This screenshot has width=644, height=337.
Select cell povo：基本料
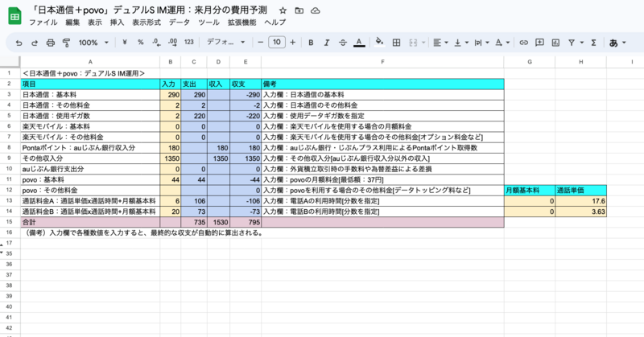(x=90, y=180)
